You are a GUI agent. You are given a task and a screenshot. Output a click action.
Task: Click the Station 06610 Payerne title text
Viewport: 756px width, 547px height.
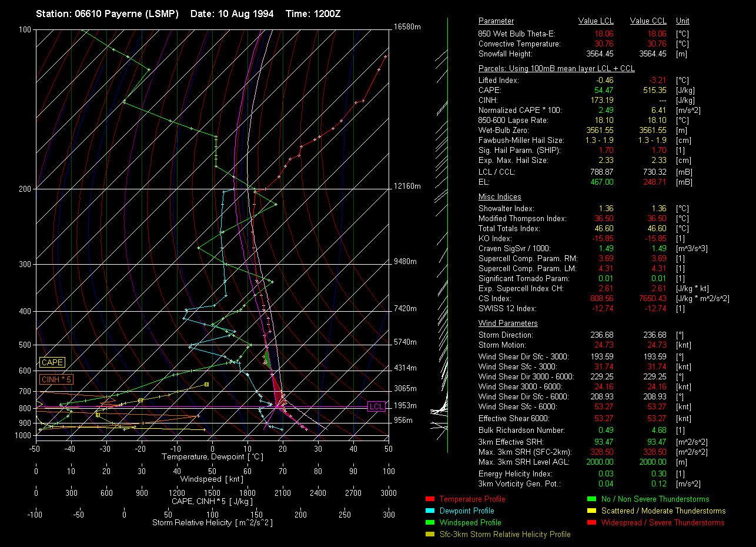pos(107,14)
